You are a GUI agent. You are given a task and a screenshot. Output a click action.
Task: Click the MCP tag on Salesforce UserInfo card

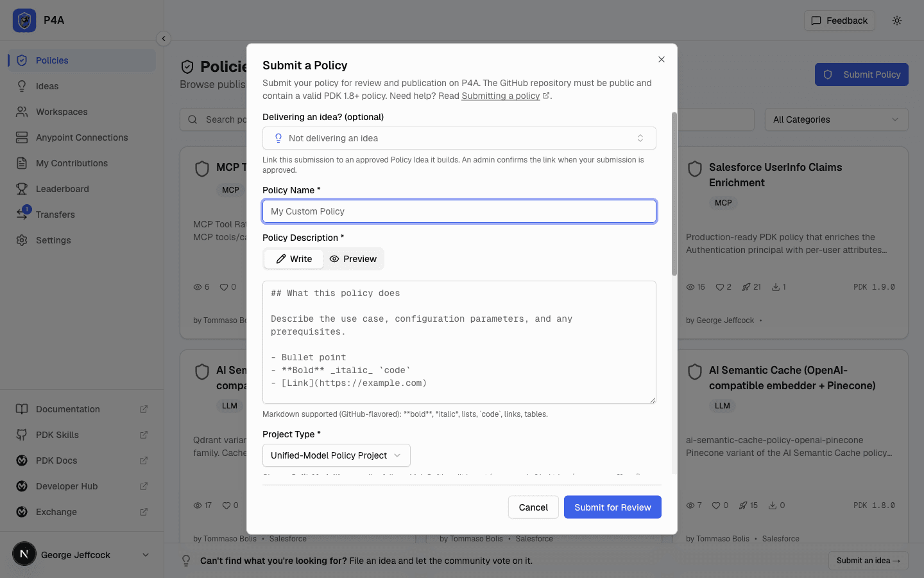(x=723, y=202)
